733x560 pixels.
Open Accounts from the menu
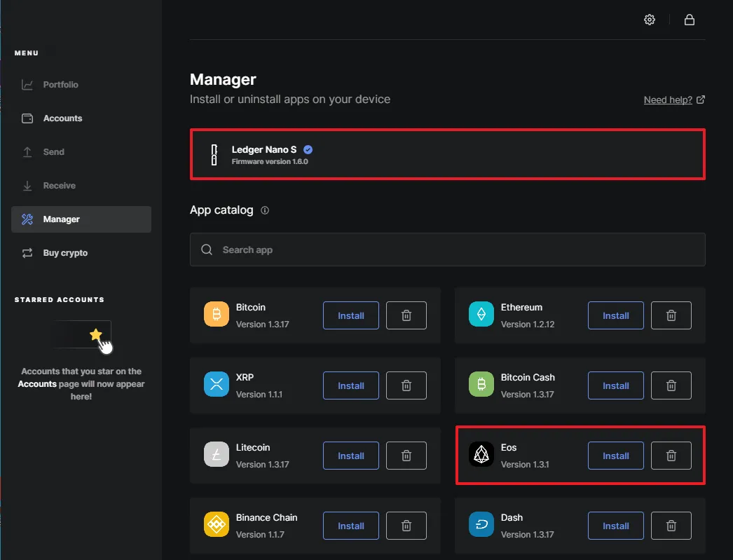81,118
